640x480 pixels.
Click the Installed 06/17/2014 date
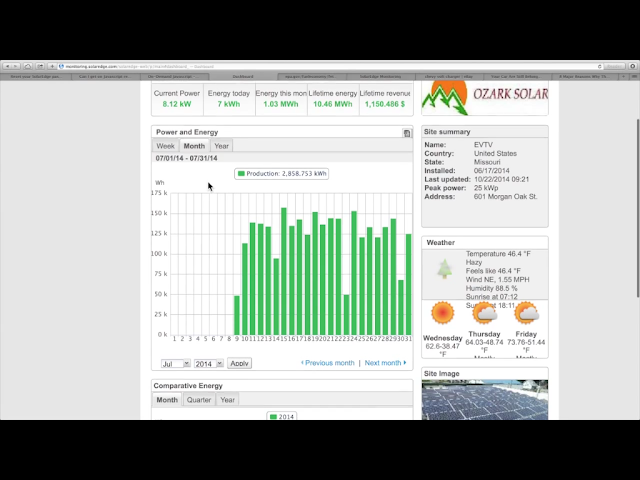(491, 171)
